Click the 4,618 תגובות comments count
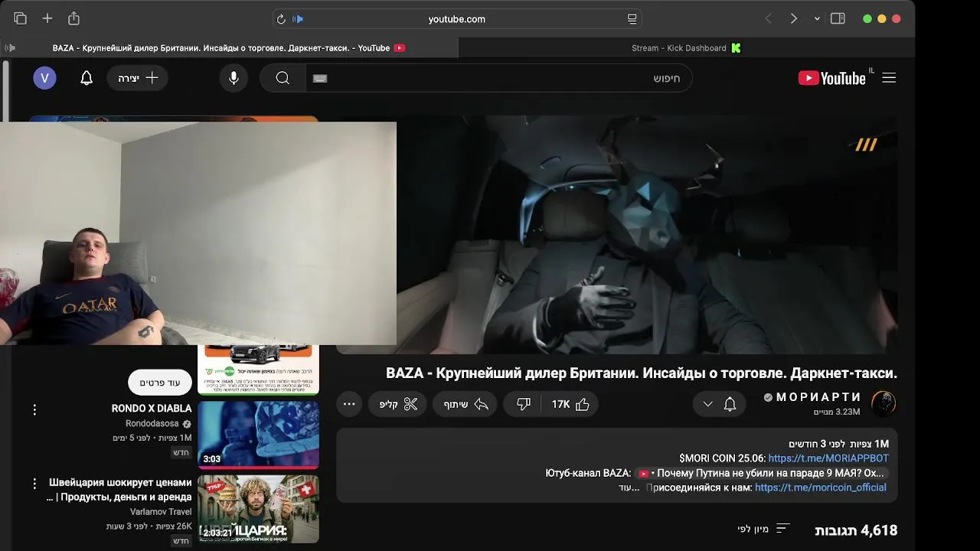 pyautogui.click(x=856, y=530)
